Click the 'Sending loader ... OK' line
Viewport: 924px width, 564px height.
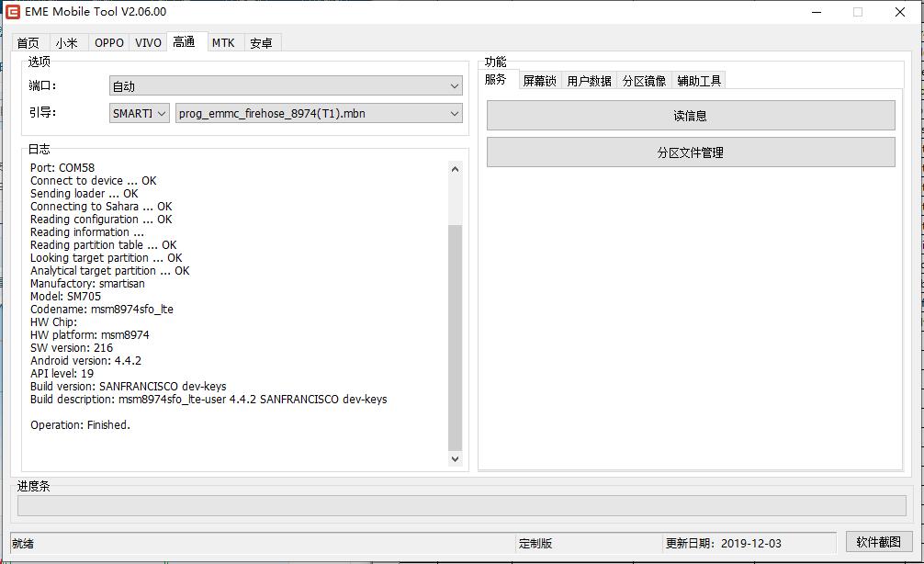pyautogui.click(x=85, y=194)
